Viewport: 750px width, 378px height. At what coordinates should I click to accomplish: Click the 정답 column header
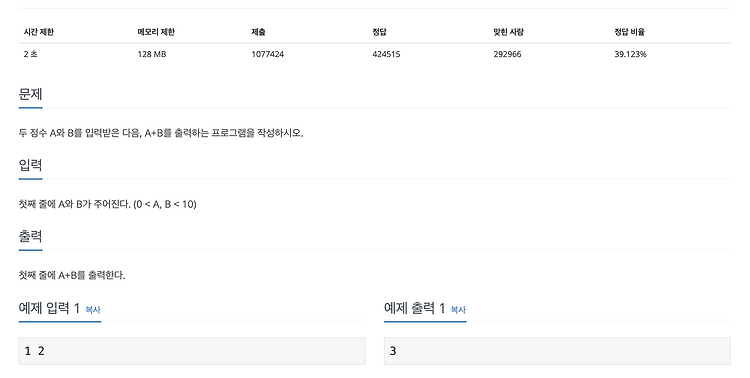[x=379, y=32]
